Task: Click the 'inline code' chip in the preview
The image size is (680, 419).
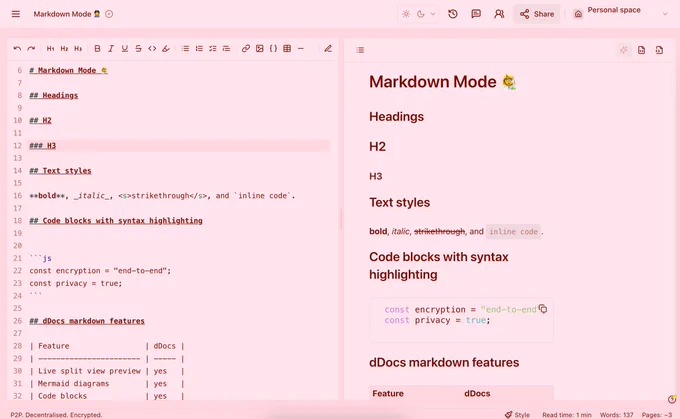Action: pos(513,232)
